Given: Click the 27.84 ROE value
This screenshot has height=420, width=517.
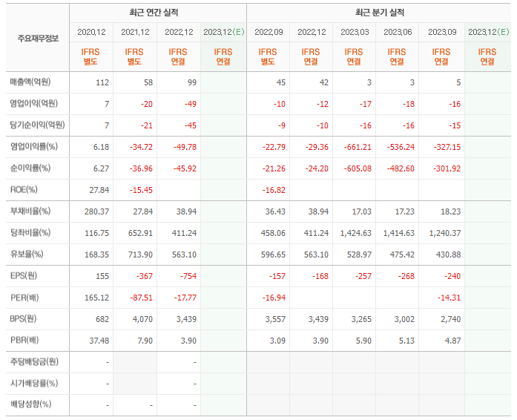Looking at the screenshot, I should point(99,190).
